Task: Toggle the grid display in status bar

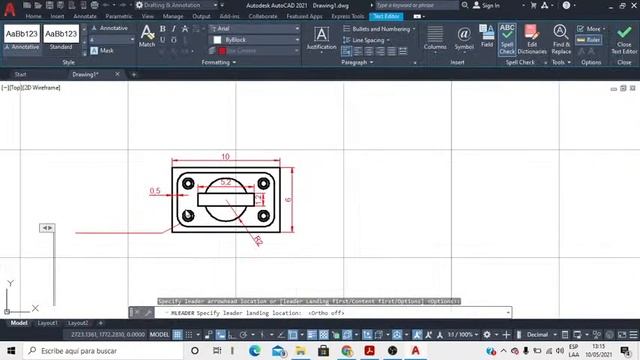Action: click(177, 335)
